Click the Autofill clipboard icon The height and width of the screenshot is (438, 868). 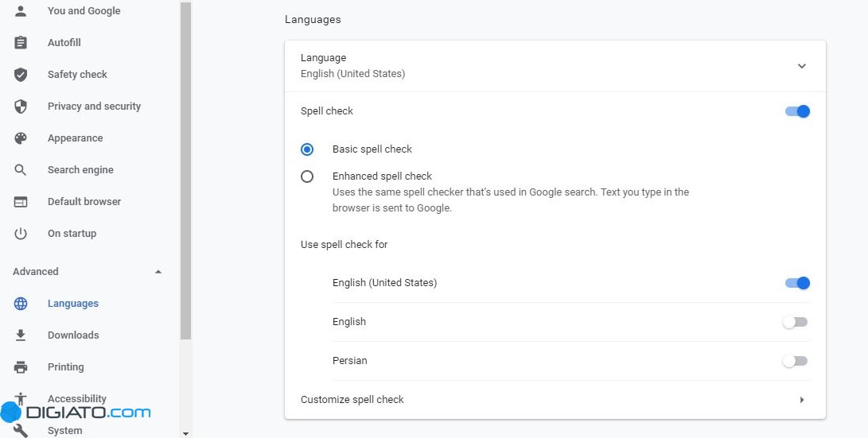(x=21, y=43)
